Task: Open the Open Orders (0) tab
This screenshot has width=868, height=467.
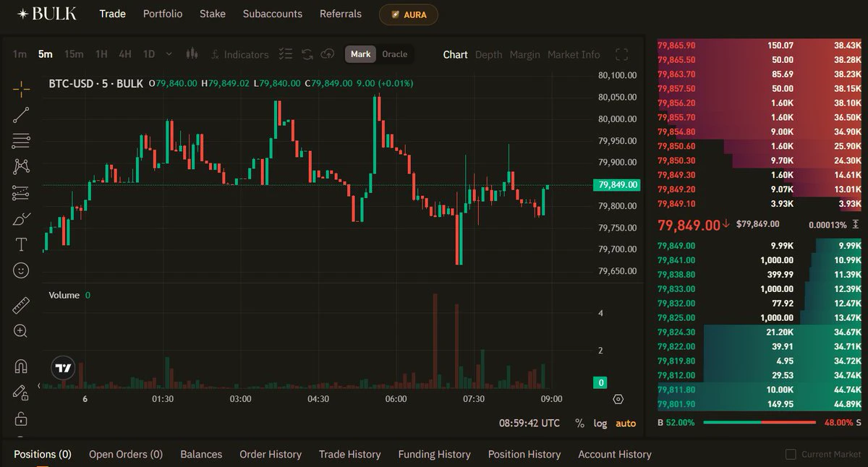Action: (x=126, y=454)
